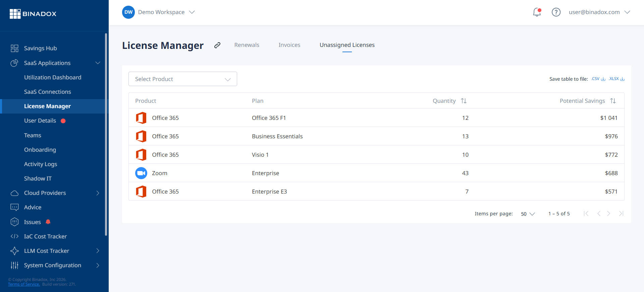Click the LLM Cost Tracker sparkle icon
This screenshot has height=292, width=644.
pyautogui.click(x=14, y=251)
